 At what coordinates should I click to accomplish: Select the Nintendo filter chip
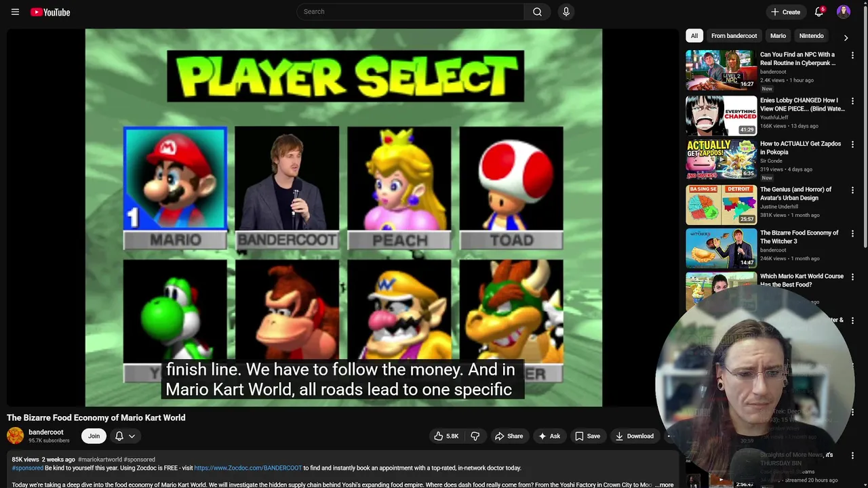click(811, 36)
